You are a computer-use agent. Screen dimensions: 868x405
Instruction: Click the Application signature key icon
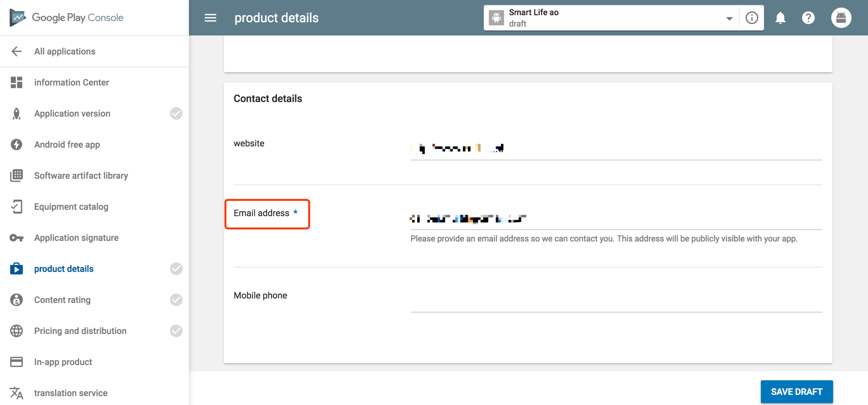point(16,238)
